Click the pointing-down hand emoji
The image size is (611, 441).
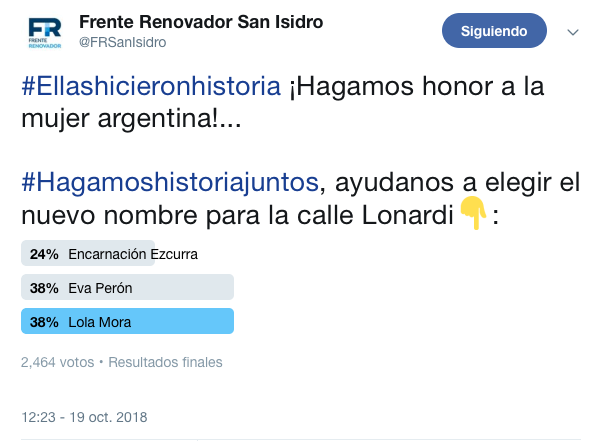pos(472,213)
